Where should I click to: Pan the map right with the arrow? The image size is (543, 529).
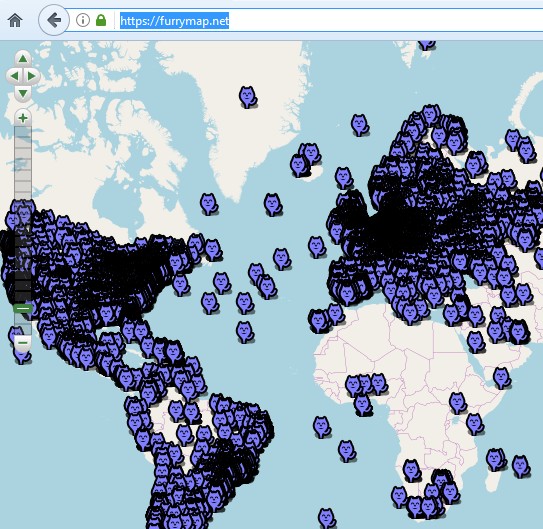(32, 76)
